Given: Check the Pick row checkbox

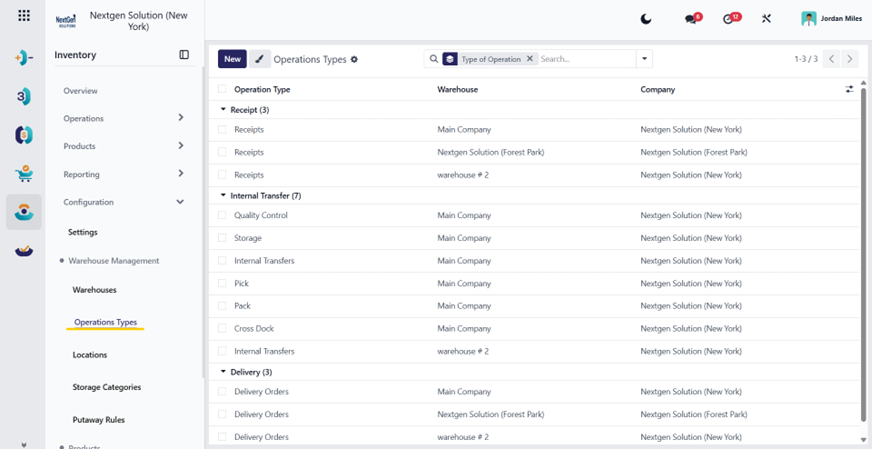Looking at the screenshot, I should 222,283.
